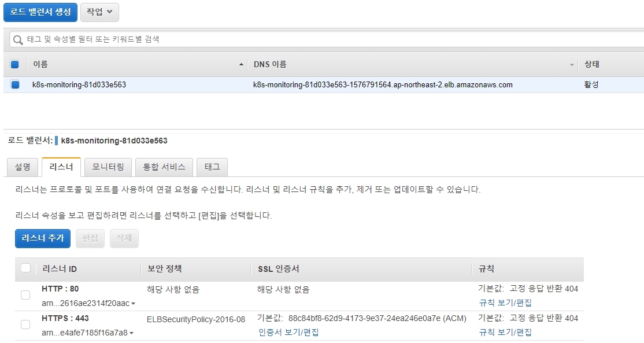644x343 pixels.
Task: Click the 리스너 추가 button
Action: pos(43,238)
